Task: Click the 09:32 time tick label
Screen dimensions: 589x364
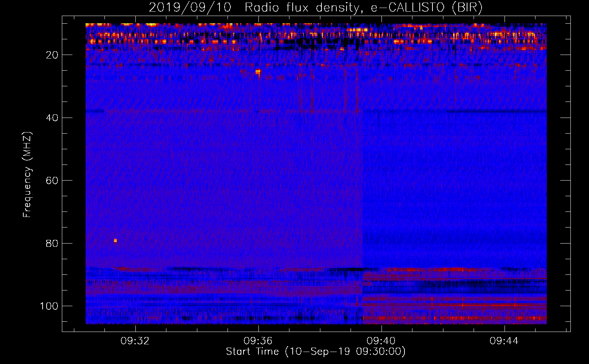Action: 135,341
